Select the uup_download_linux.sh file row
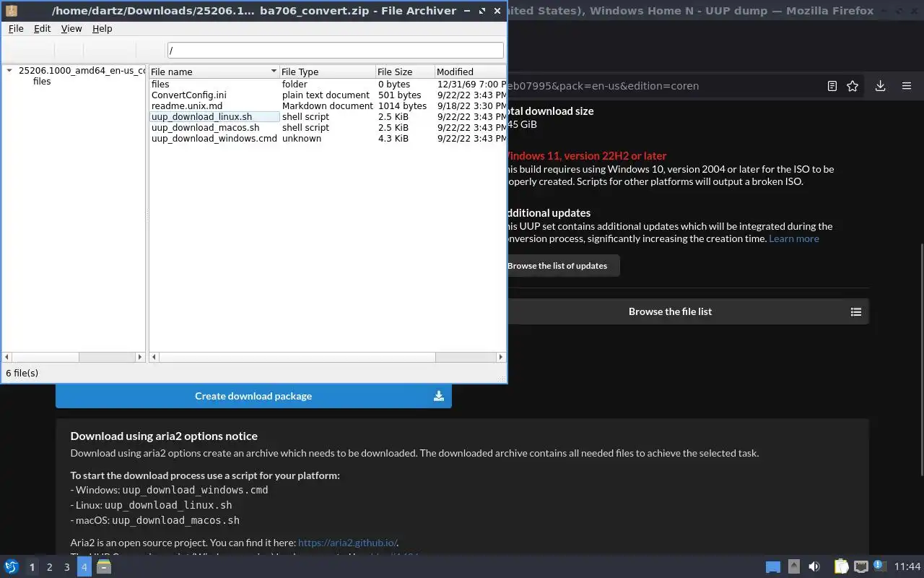Screen dimensions: 924x578 pyautogui.click(x=327, y=117)
